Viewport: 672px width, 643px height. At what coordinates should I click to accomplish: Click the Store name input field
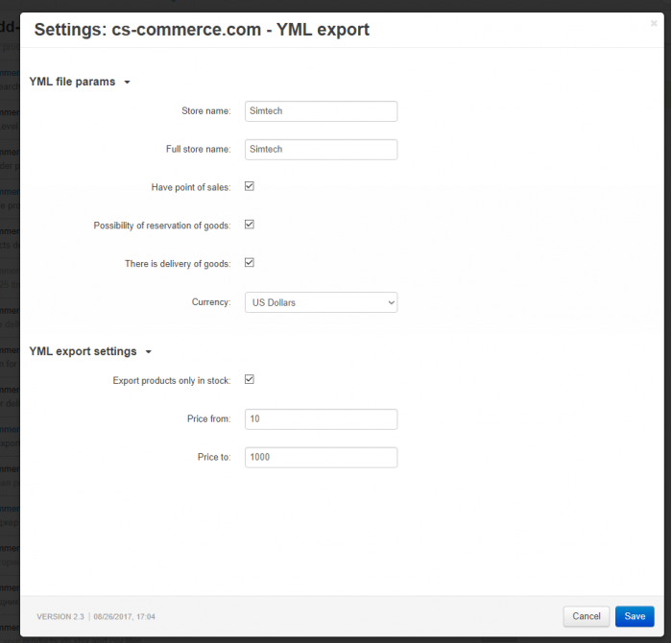pyautogui.click(x=321, y=111)
